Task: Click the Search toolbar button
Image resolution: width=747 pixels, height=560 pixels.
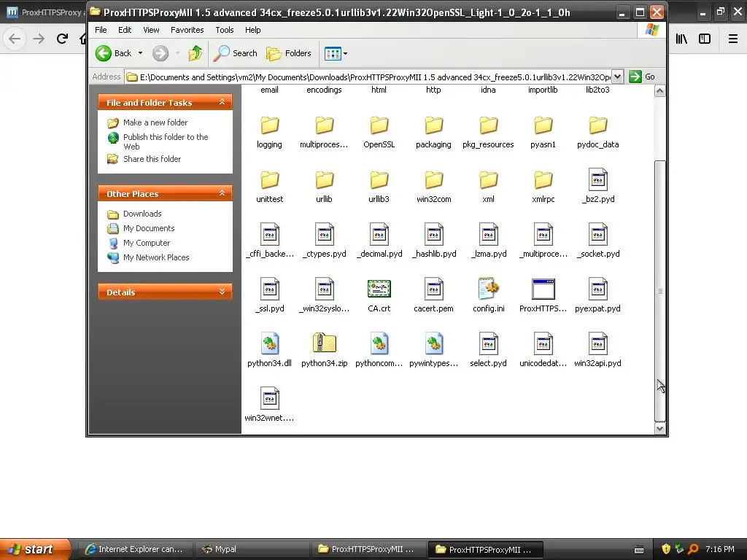Action: click(236, 53)
